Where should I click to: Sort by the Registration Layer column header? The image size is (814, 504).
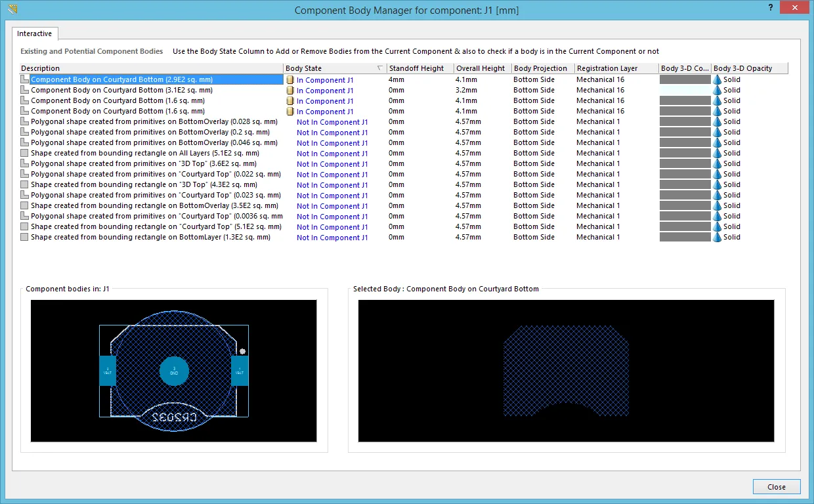pyautogui.click(x=615, y=68)
